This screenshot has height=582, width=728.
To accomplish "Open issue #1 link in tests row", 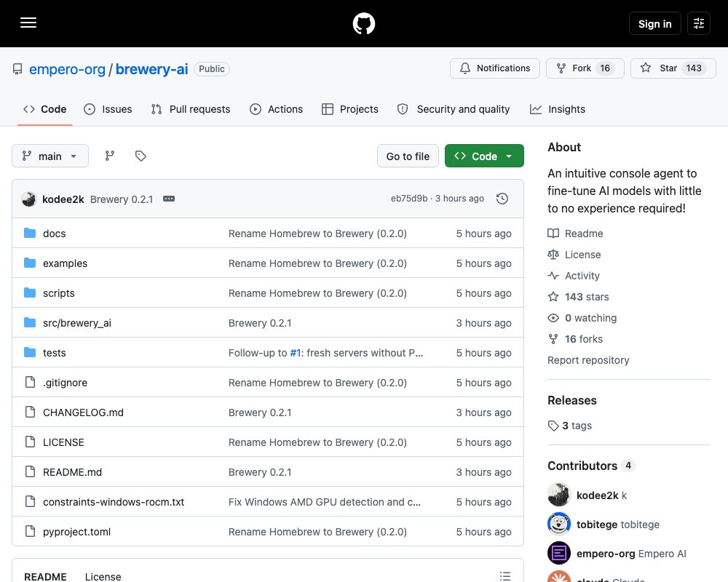I will pyautogui.click(x=296, y=353).
